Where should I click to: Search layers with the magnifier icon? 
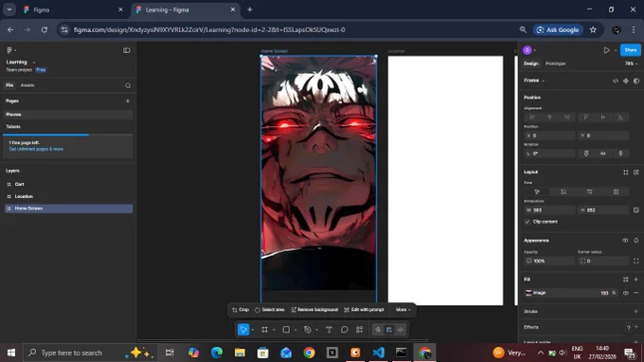pyautogui.click(x=128, y=85)
